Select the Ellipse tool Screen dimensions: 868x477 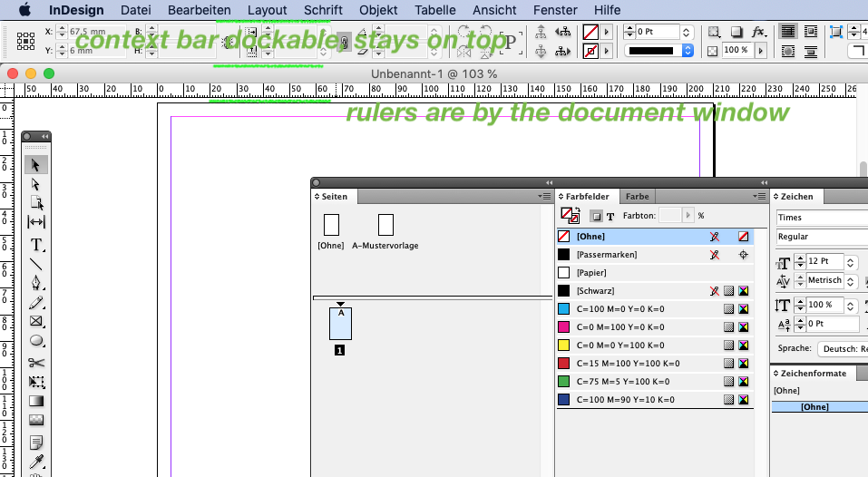coord(36,341)
